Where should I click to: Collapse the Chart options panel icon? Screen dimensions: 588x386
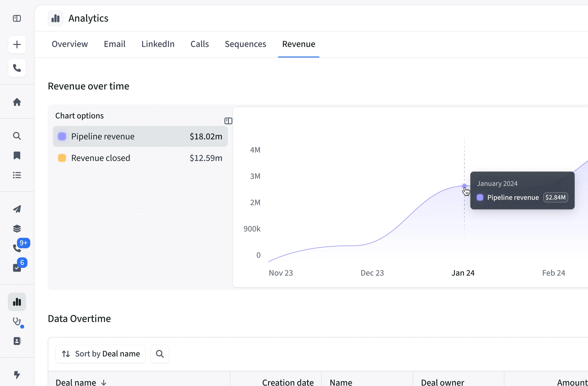pos(228,121)
